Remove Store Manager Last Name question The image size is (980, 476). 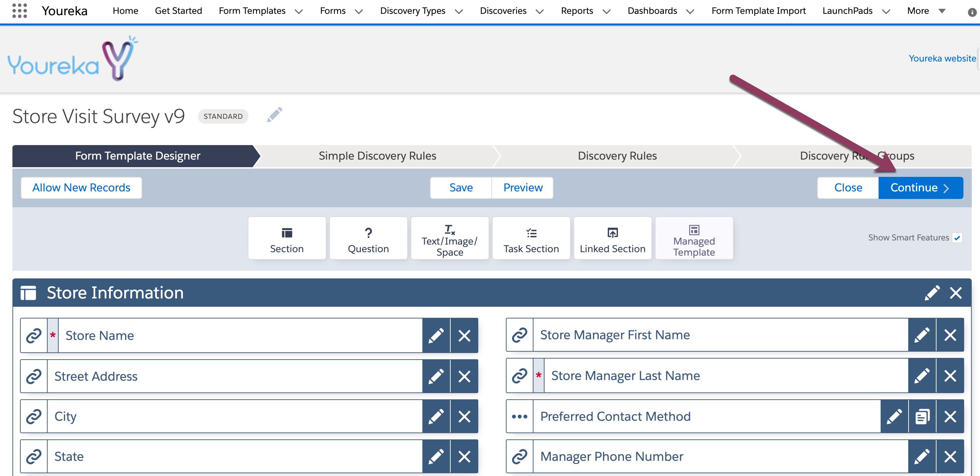point(950,375)
